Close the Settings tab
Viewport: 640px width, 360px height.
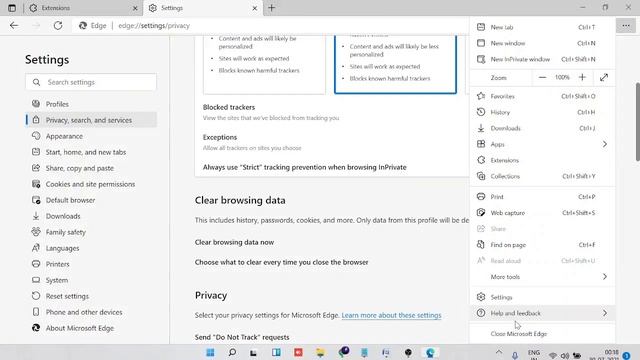254,8
